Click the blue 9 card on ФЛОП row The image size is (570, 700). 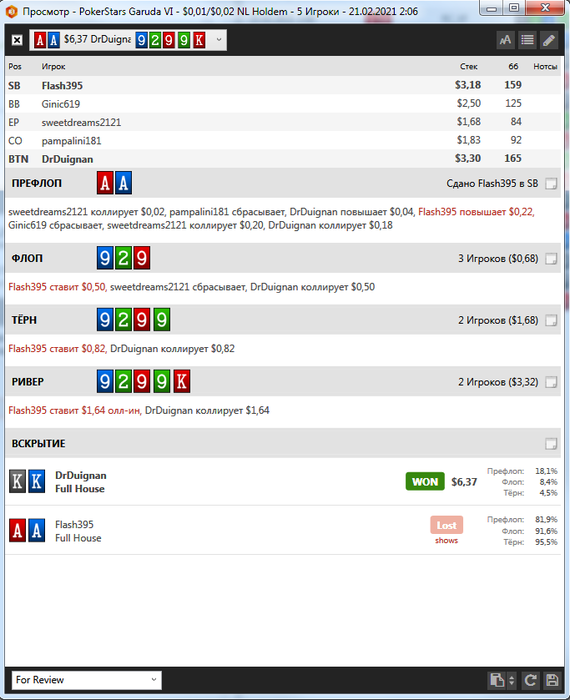click(105, 258)
